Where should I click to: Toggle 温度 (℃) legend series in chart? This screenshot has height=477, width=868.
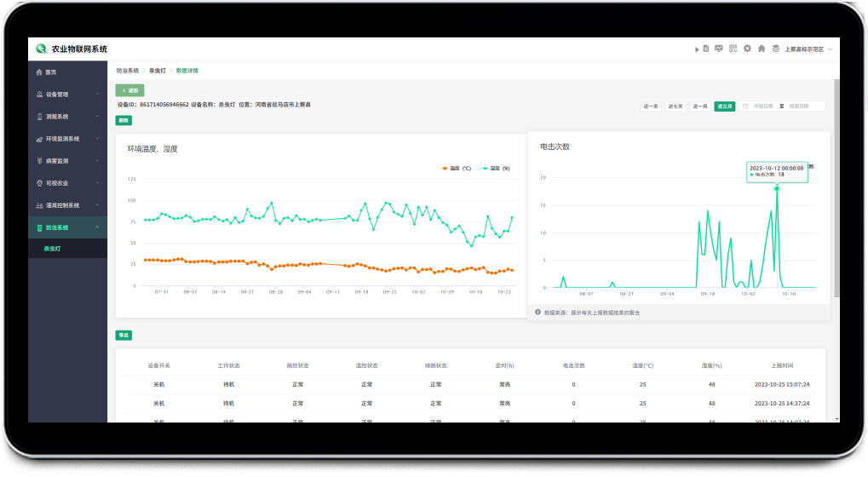click(x=457, y=168)
